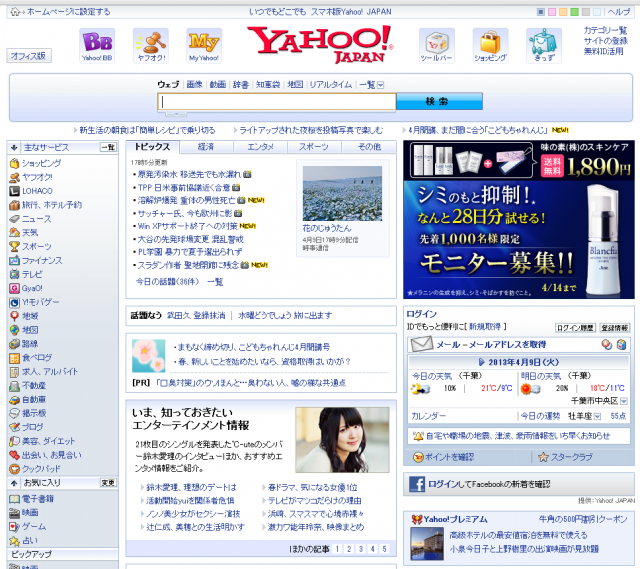Open the 水曜どうでしょう trending topic link
Viewport: 640px width, 569px height.
285,316
